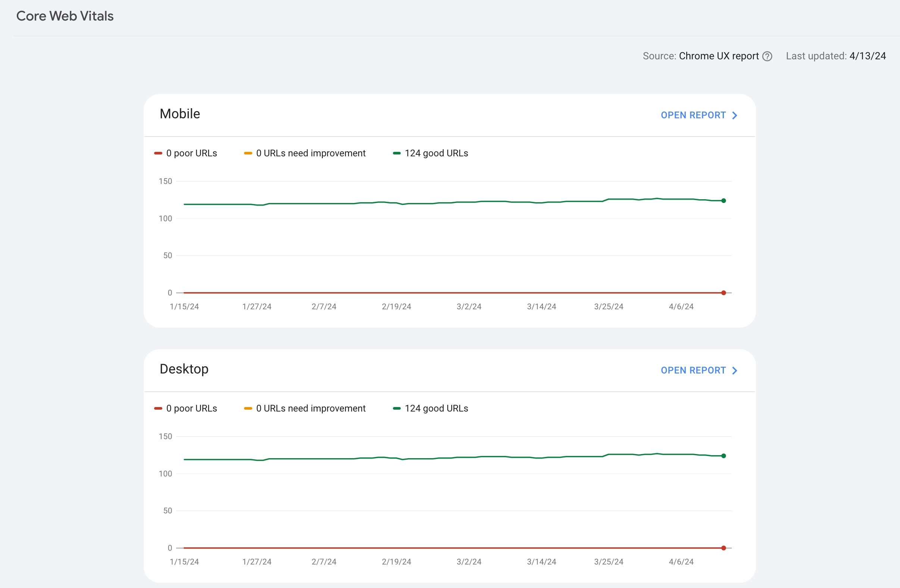Click the 3/14/24 date on Desktop chart axis
Screen dimensions: 900x588
coord(541,562)
